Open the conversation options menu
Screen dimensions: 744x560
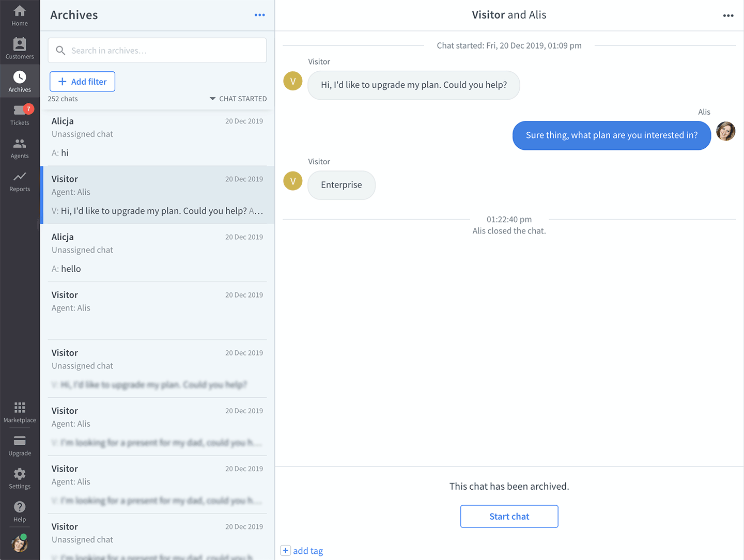pos(728,15)
